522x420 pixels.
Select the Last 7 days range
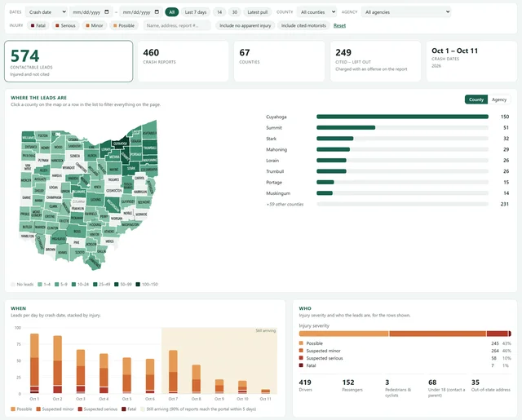[x=196, y=12]
